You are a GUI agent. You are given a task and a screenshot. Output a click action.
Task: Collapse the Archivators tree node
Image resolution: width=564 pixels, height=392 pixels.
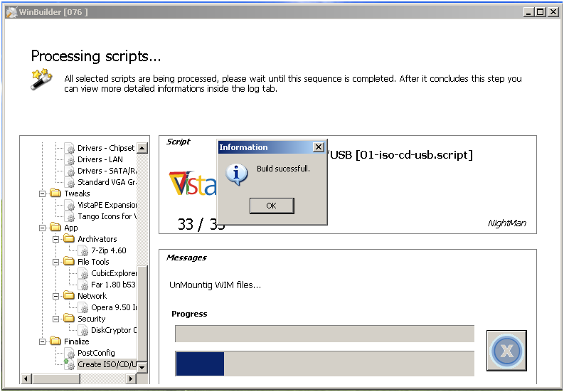click(x=56, y=239)
